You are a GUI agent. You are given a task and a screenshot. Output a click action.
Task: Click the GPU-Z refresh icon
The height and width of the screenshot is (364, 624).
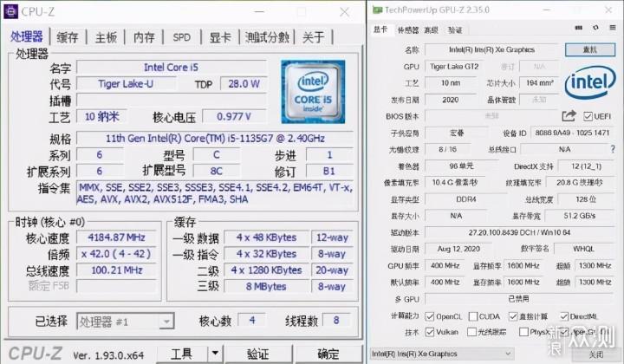595,28
